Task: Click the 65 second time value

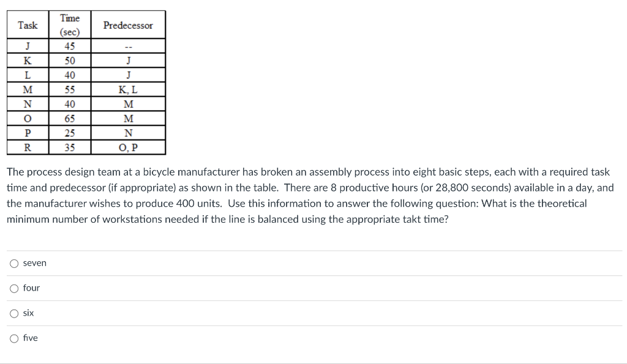Action: 69,119
